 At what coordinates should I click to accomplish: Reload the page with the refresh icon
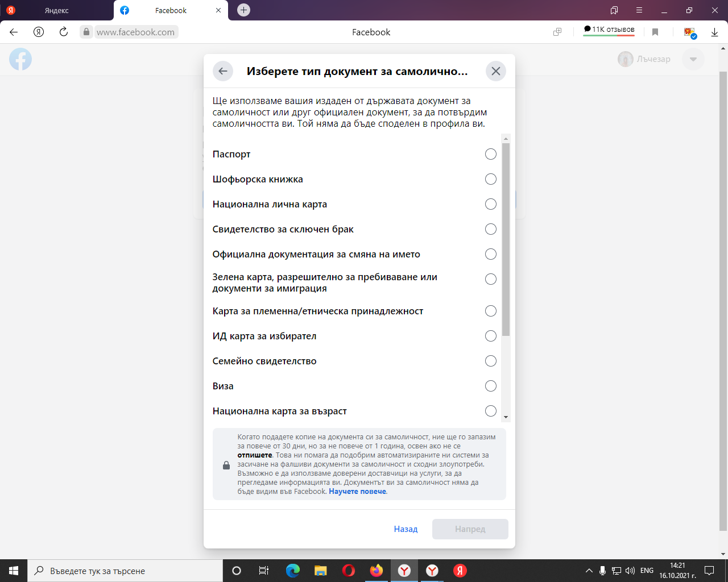tap(64, 32)
